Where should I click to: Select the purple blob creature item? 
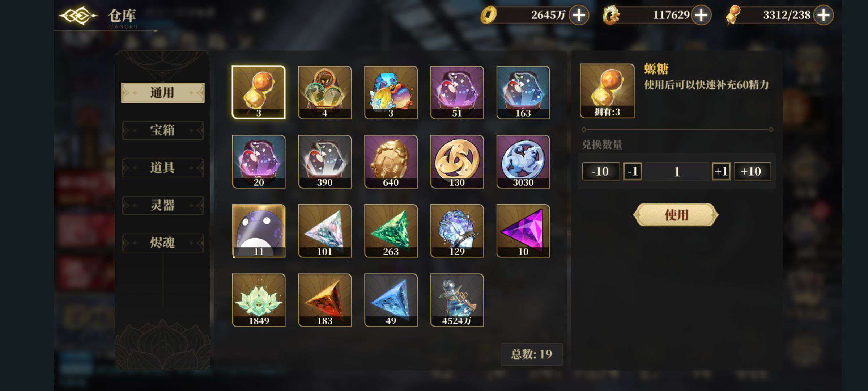coord(259,231)
